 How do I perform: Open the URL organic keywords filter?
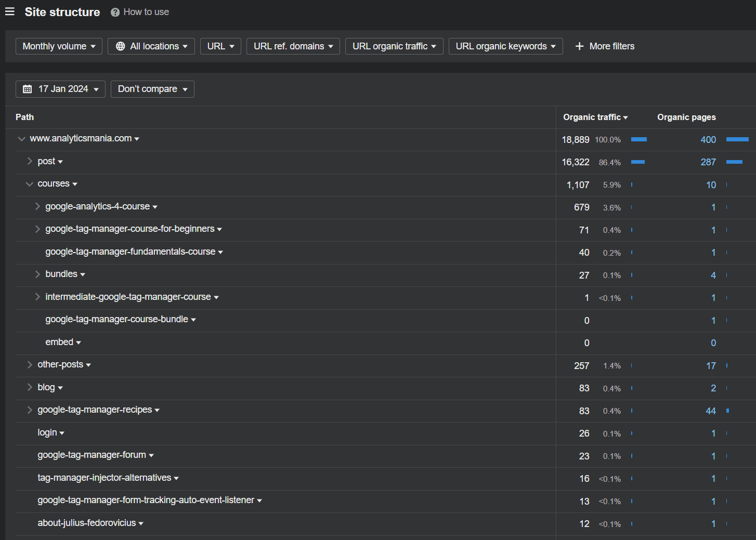click(505, 46)
